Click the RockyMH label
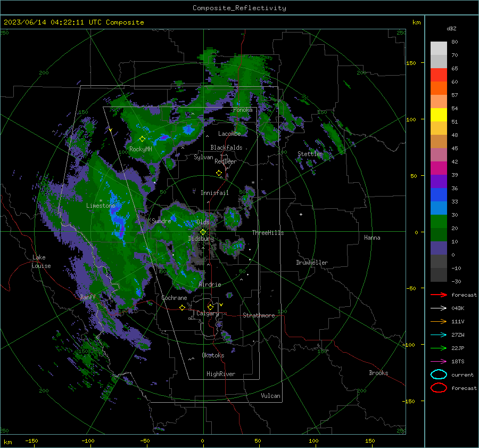 click(141, 149)
